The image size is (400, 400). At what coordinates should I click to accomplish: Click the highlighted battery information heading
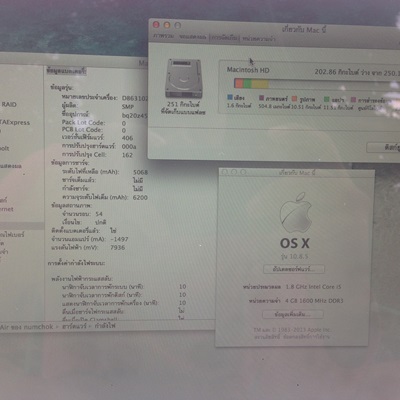pyautogui.click(x=66, y=71)
